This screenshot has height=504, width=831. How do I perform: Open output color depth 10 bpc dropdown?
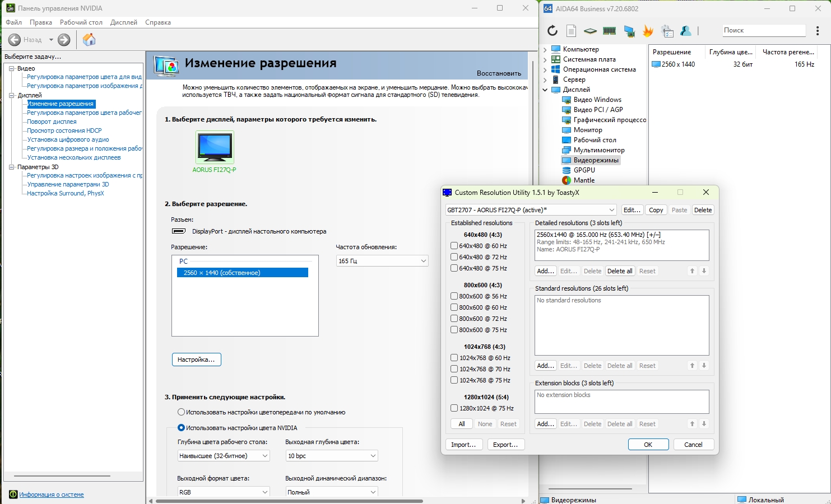pos(332,456)
